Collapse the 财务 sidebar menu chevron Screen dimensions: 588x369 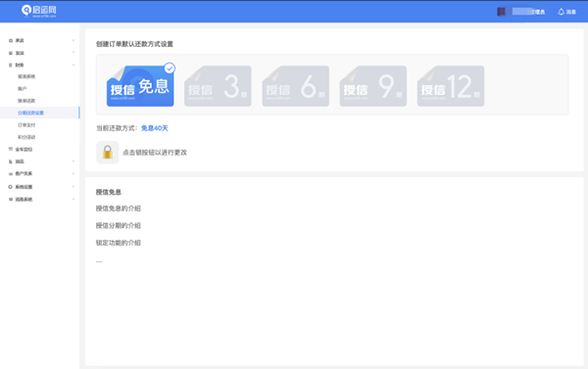coord(73,65)
